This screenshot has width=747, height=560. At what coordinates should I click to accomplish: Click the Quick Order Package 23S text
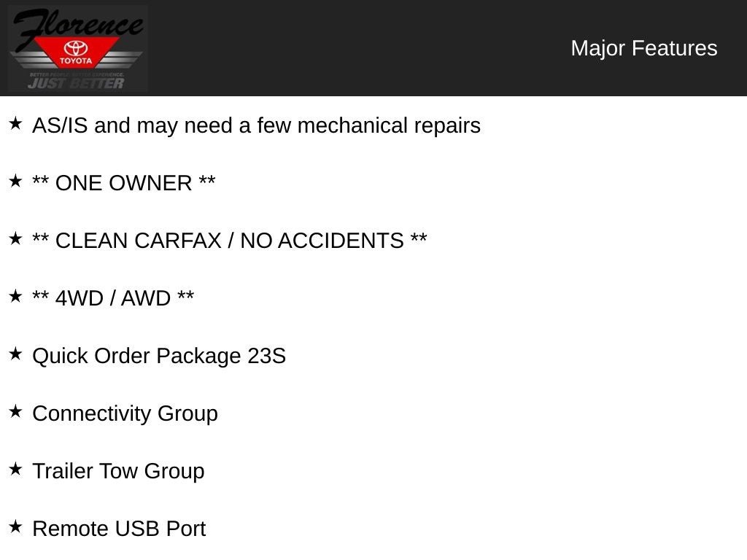click(159, 356)
